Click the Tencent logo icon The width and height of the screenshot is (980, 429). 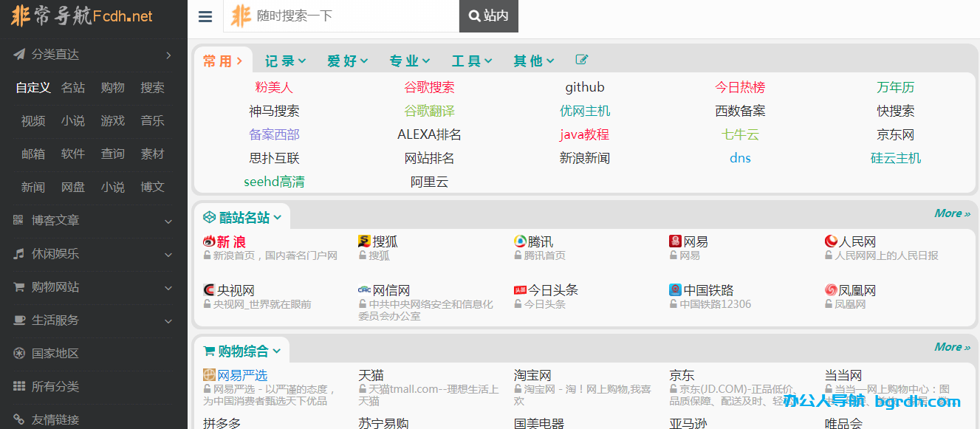[x=520, y=241]
